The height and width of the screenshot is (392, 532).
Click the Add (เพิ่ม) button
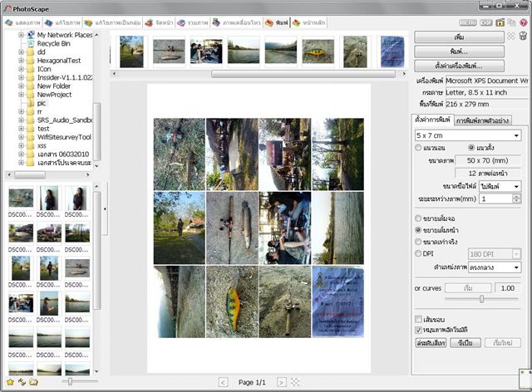[x=459, y=37]
